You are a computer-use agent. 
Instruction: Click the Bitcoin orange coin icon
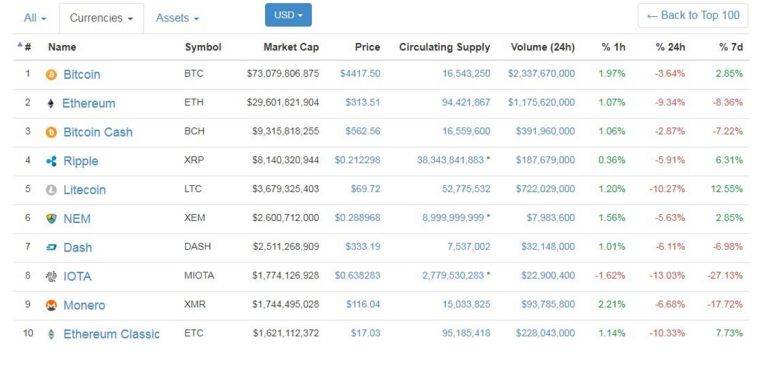point(51,75)
